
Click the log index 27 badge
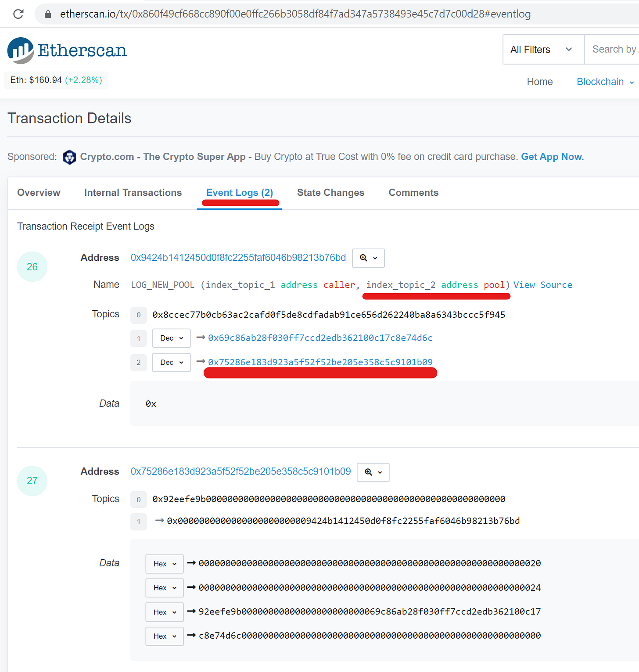32,481
